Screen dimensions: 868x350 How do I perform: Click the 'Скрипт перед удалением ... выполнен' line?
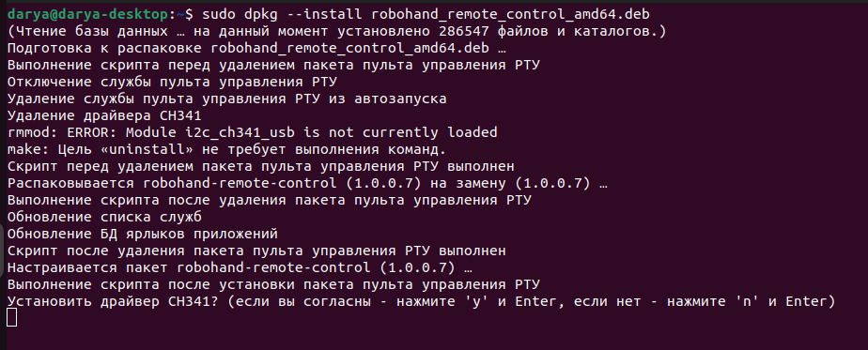pos(261,166)
